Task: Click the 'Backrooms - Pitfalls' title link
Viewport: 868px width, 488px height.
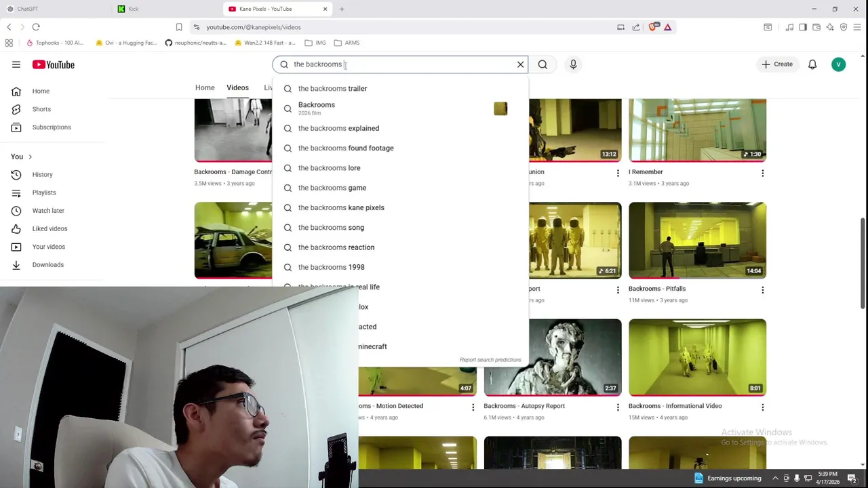Action: coord(656,289)
